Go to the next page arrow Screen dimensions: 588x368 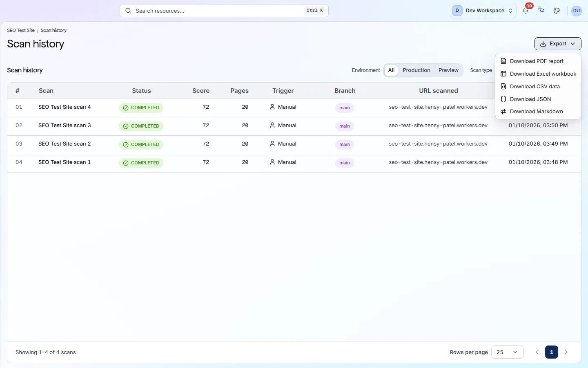point(566,352)
